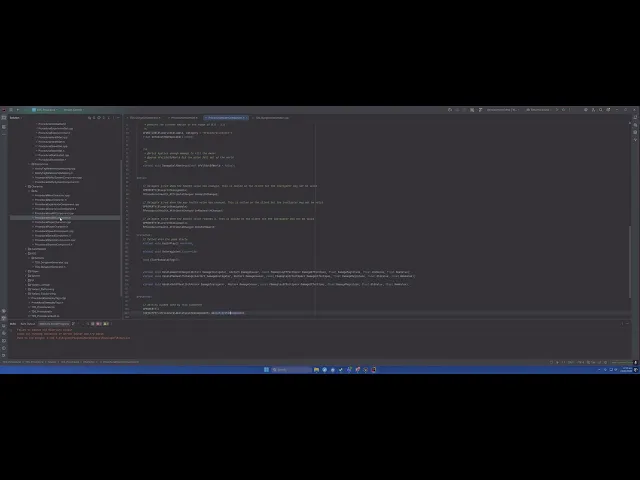The height and width of the screenshot is (480, 640).
Task: Click the Solution panel options kebab icon
Action: (x=113, y=118)
